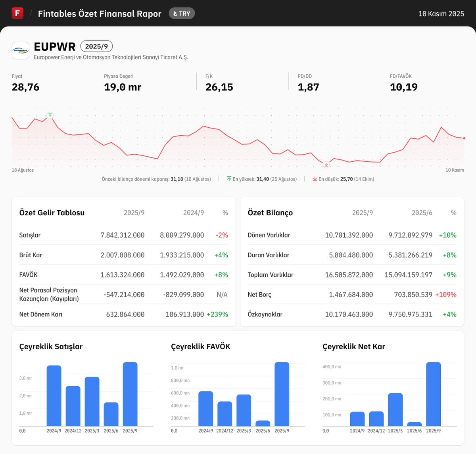Click the EUPWR ticker heading
This screenshot has height=454, width=476.
[55, 46]
